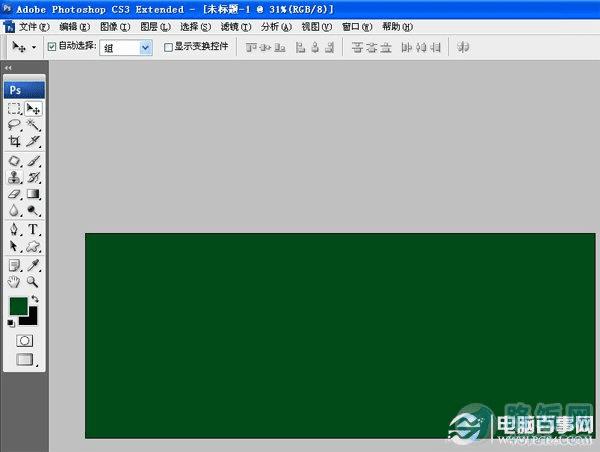Open the black background color swatch

31,319
